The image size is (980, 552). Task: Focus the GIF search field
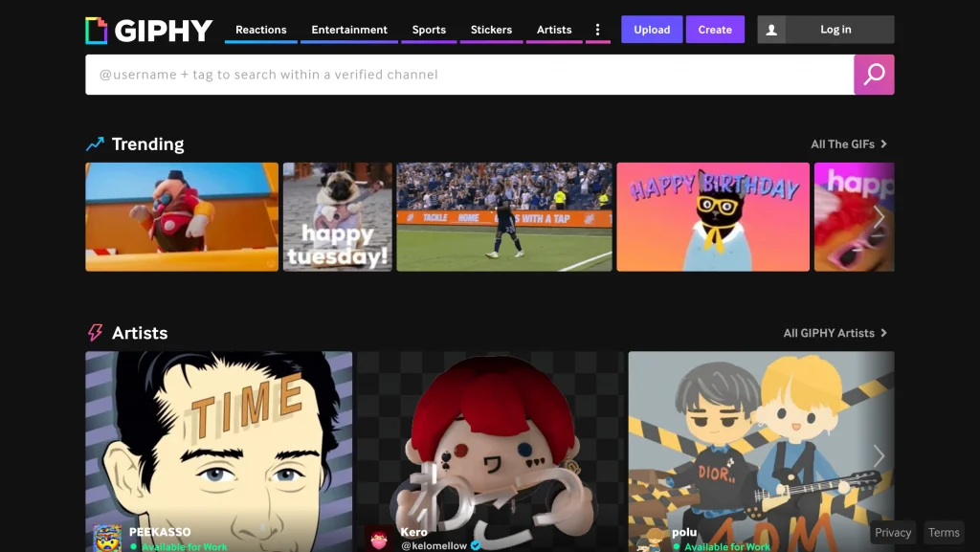[469, 75]
